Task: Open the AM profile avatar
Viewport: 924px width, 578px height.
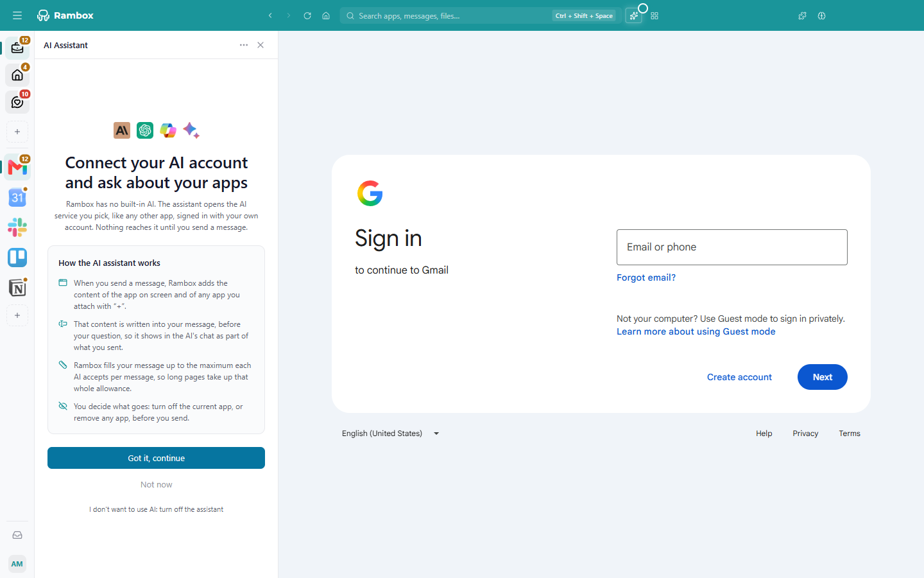Action: (17, 564)
